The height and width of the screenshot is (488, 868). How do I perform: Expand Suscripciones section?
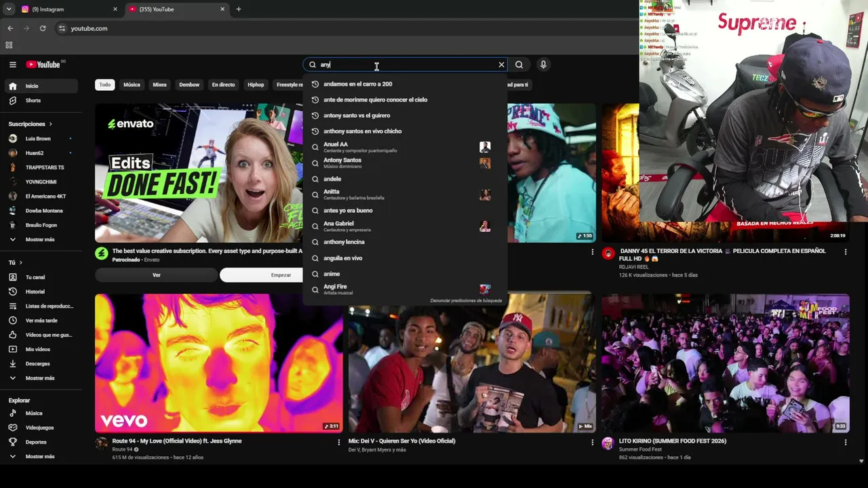31,124
